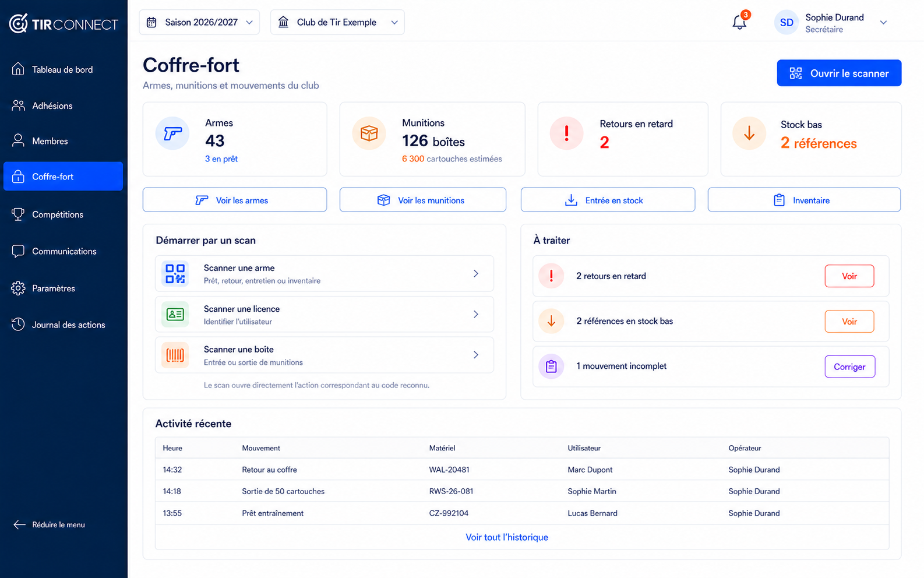
Task: Open Membres in the sidebar
Action: tap(63, 141)
